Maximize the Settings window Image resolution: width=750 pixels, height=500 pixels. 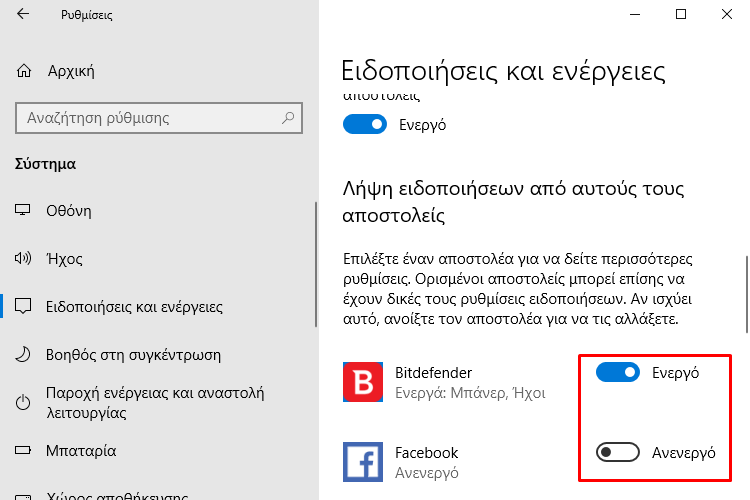tap(681, 14)
